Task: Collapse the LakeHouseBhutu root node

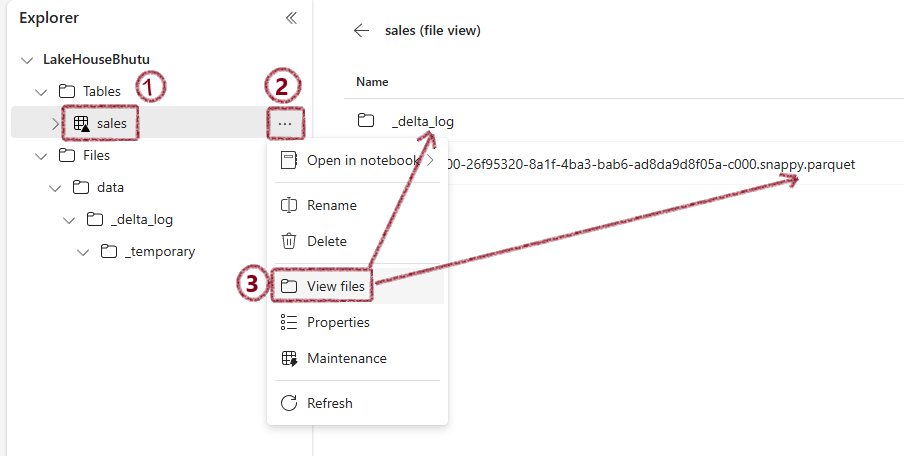Action: tap(27, 60)
